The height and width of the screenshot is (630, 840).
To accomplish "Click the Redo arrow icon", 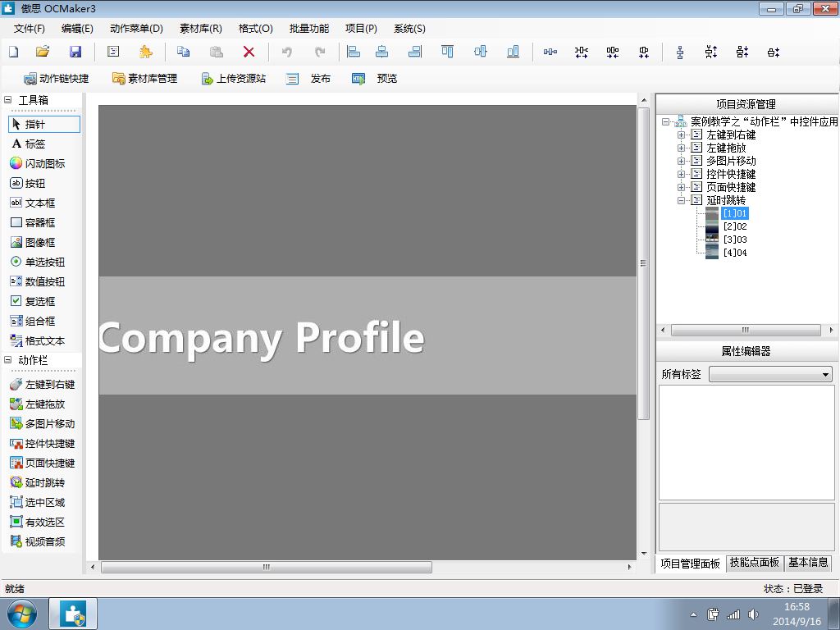I will [320, 52].
